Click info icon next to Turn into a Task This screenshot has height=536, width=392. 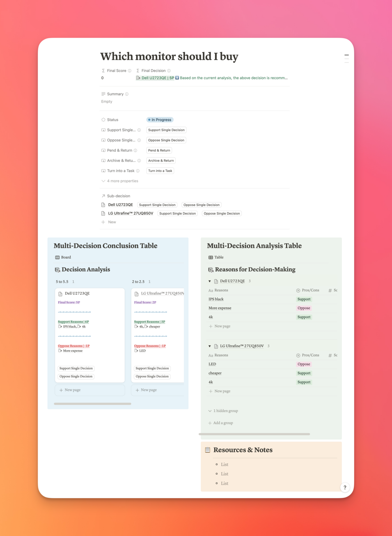138,171
